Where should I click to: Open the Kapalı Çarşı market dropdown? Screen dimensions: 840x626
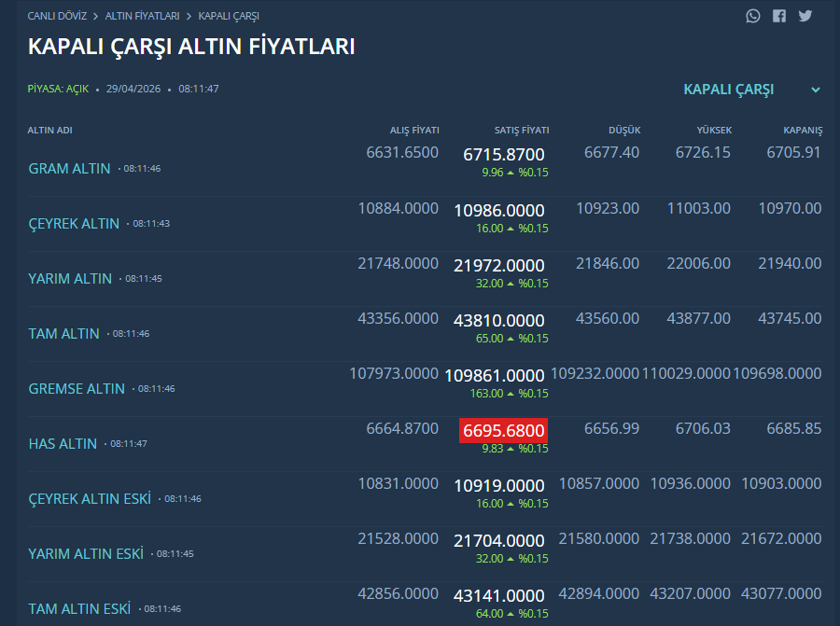[729, 90]
